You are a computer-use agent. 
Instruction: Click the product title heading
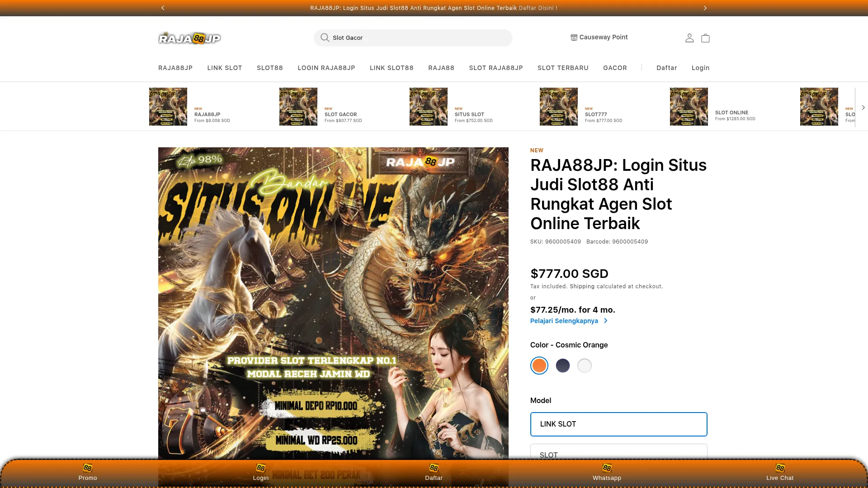pyautogui.click(x=618, y=194)
